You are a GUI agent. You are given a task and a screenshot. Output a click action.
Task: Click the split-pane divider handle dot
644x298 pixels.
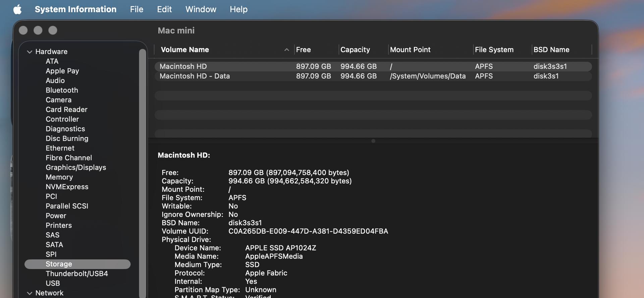coord(373,141)
